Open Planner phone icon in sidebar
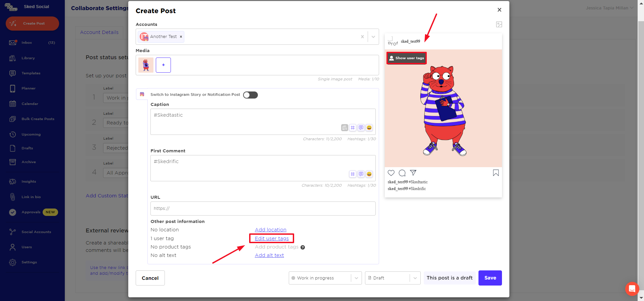 [12, 88]
